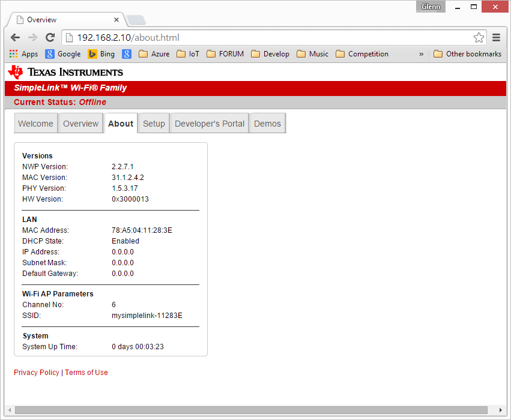This screenshot has width=511, height=420.
Task: Open the FORUM bookmarks folder
Action: point(225,54)
